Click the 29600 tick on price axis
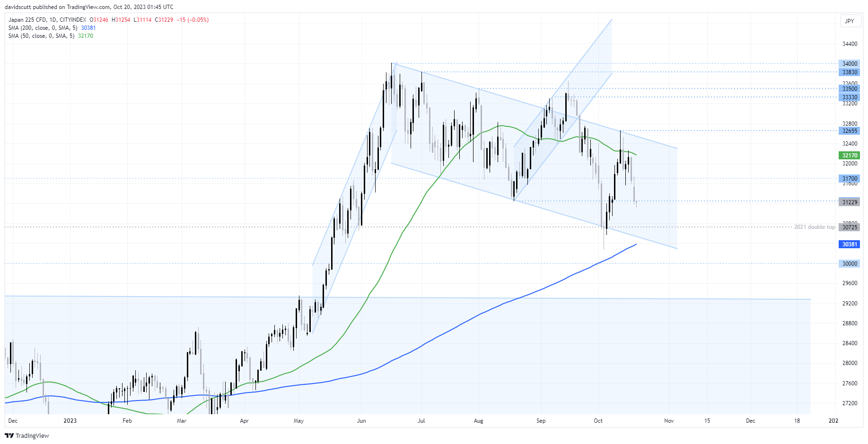This screenshot has width=868, height=444. point(850,283)
